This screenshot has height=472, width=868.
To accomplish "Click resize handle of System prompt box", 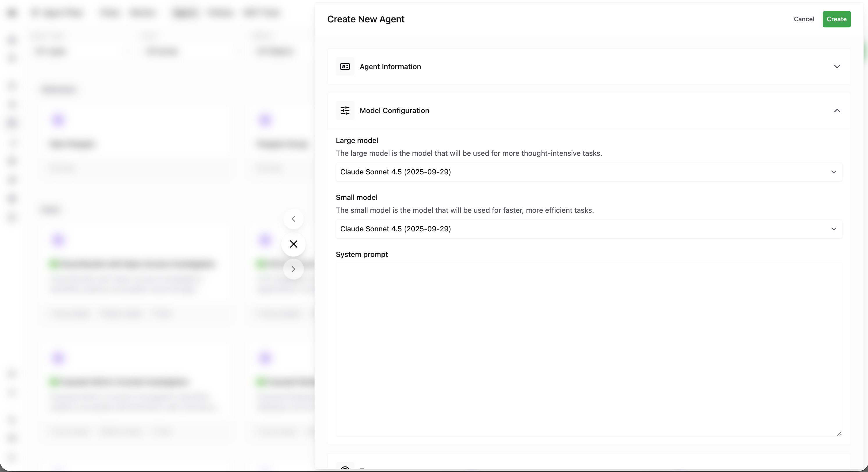I will tap(839, 434).
